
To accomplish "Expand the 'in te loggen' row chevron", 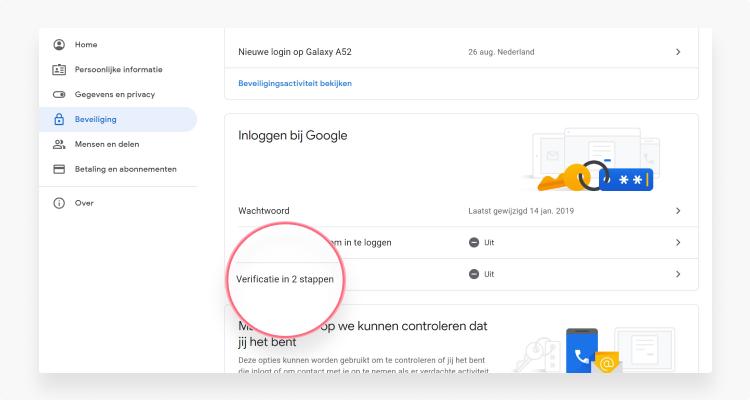I will tap(678, 243).
